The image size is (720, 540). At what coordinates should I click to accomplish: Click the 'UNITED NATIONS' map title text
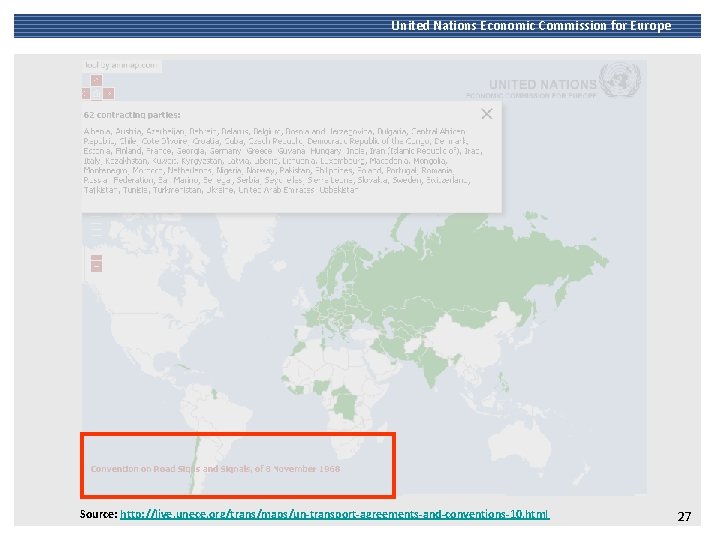(x=543, y=84)
